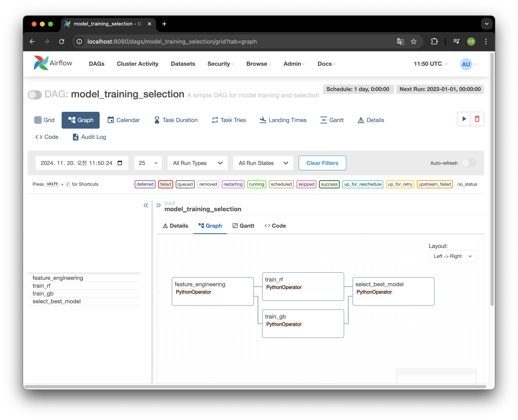This screenshot has width=518, height=420.
Task: Toggle the DAG pause/unpause switch
Action: pyautogui.click(x=35, y=95)
